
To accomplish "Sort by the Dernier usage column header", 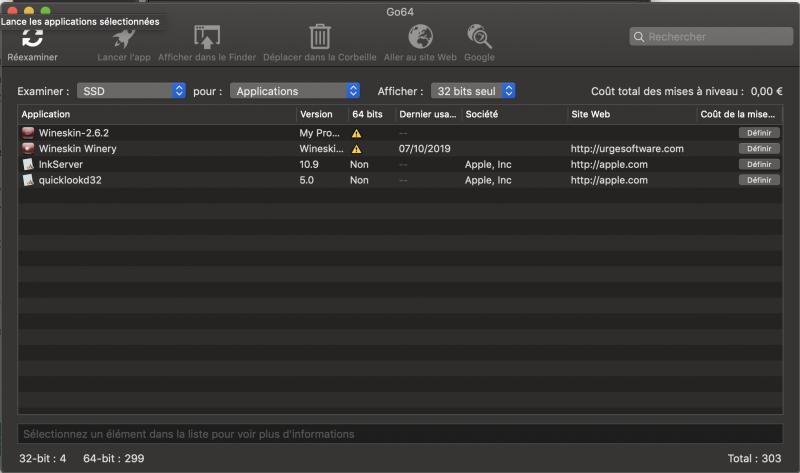I will click(427, 114).
